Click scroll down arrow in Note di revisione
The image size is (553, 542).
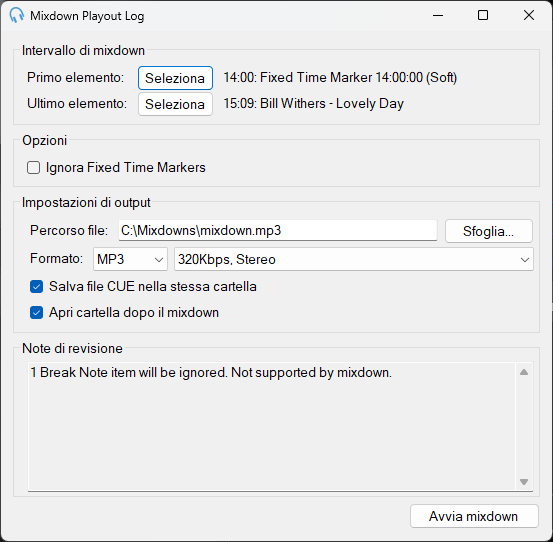tap(524, 482)
